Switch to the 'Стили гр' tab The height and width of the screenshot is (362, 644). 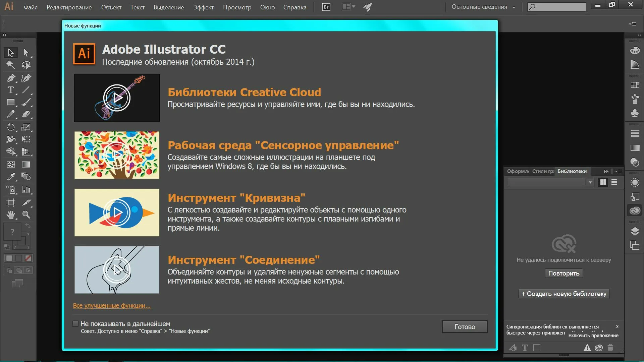[543, 171]
